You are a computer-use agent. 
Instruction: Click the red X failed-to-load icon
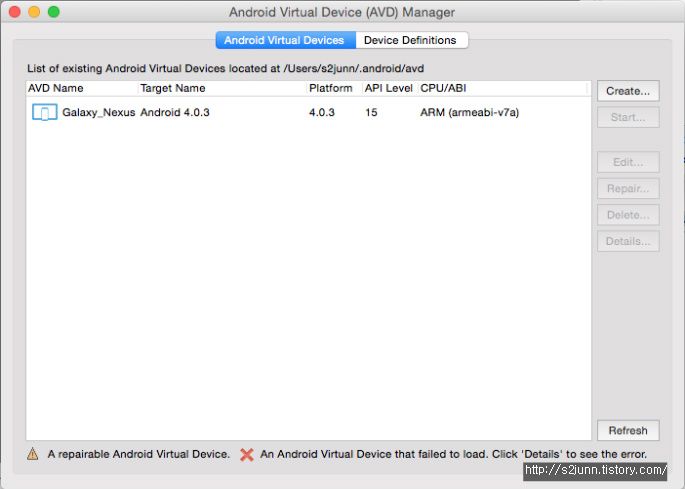[246, 454]
